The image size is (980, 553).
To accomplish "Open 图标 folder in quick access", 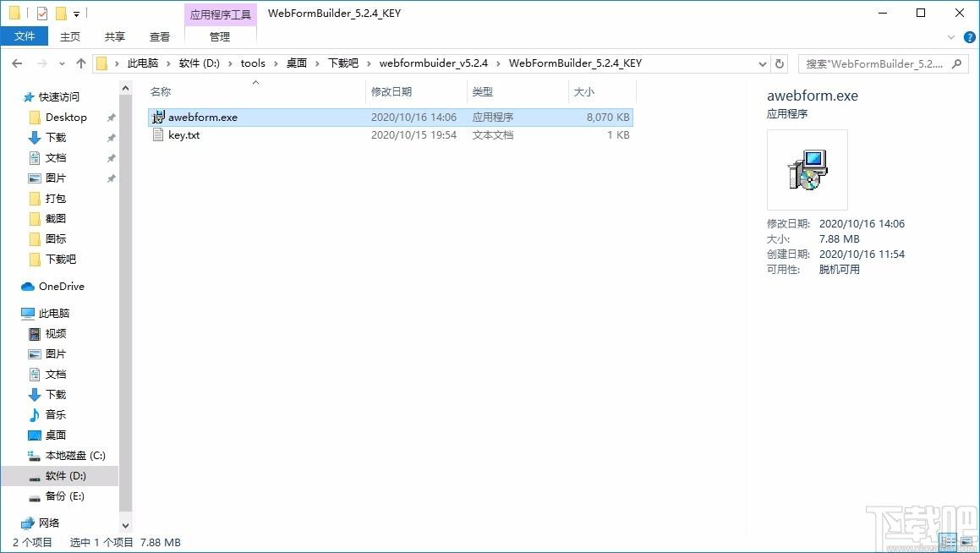I will [x=55, y=238].
